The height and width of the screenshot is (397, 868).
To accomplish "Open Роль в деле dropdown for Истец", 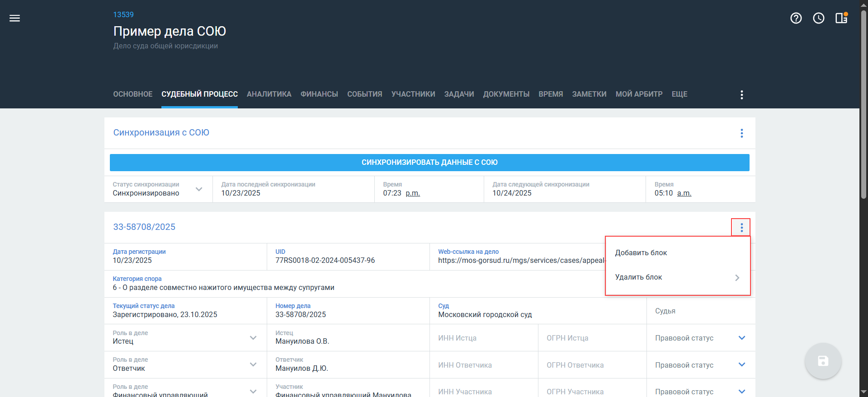I will (x=253, y=338).
